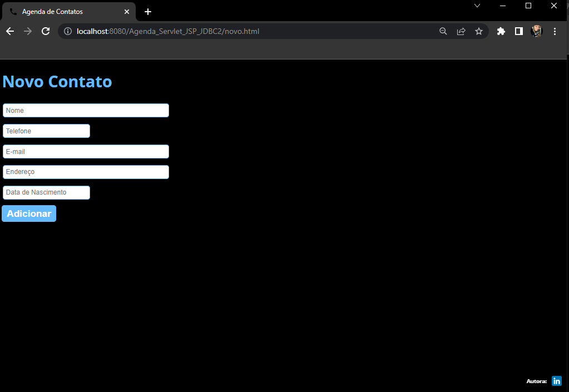Click the Adicionar button
Screen dimensions: 569x392
(x=28, y=214)
